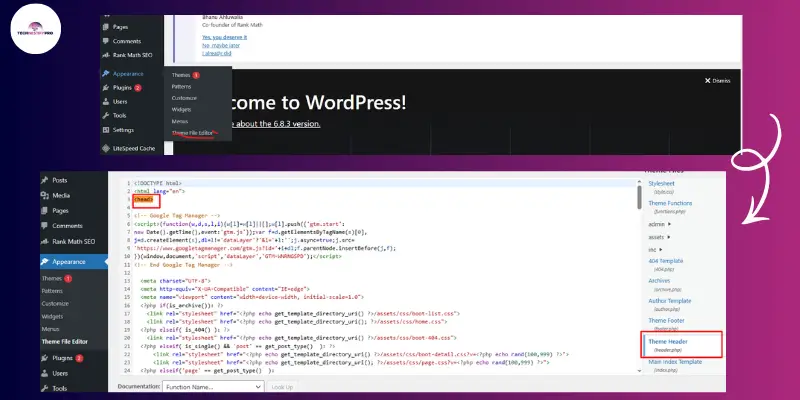Click the '<!-- Google Tag Manager -->' comment line

tap(177, 216)
